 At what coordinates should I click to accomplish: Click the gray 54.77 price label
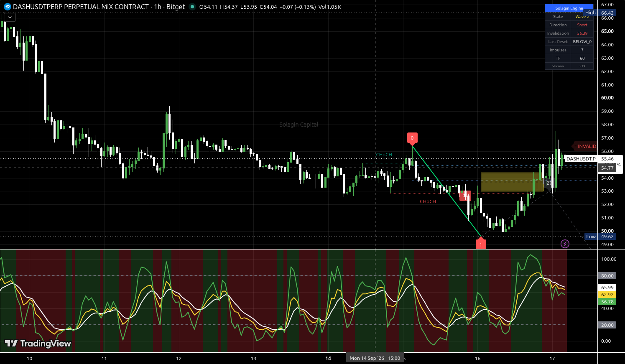tap(607, 168)
